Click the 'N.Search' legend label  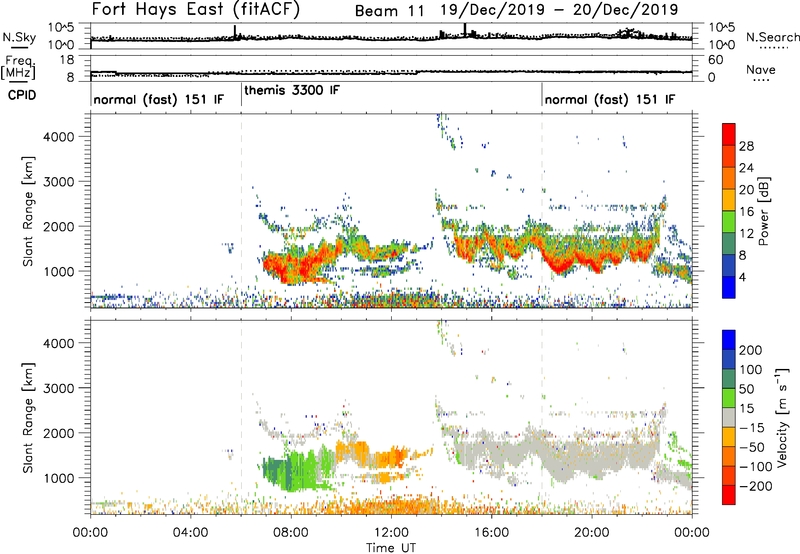[772, 37]
